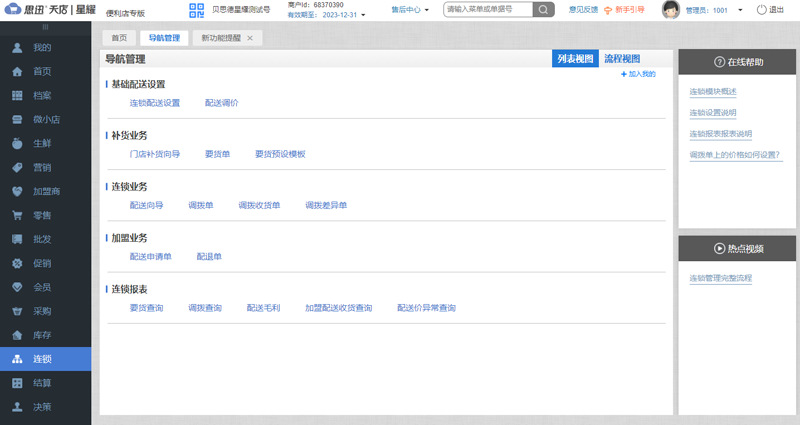
Task: Switch to the 首页 tab
Action: (x=119, y=38)
